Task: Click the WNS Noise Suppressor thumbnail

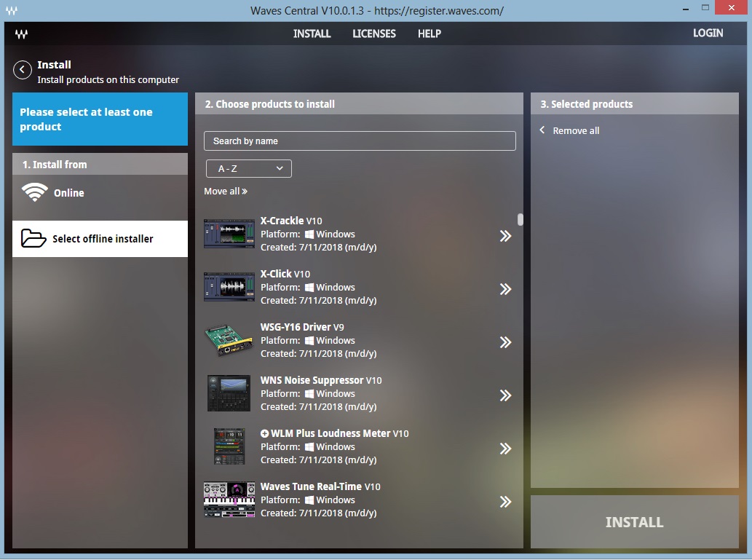Action: pos(229,393)
